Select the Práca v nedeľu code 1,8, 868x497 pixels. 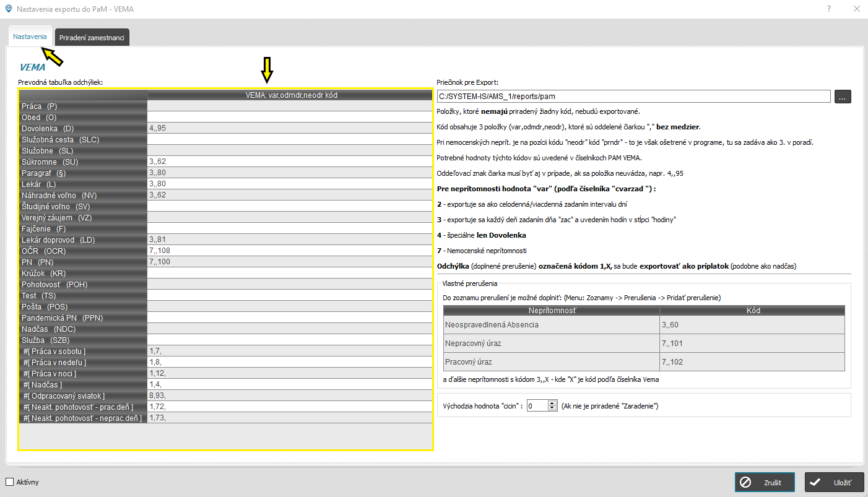(290, 362)
